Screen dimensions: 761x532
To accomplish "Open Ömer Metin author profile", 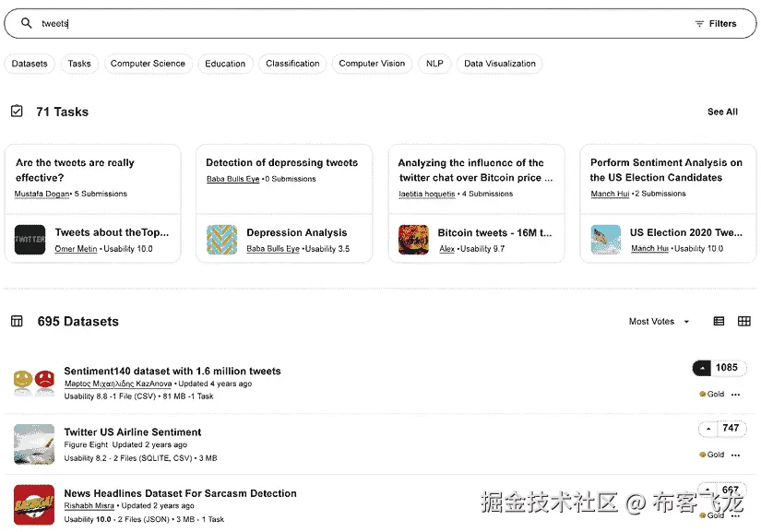I will point(76,249).
